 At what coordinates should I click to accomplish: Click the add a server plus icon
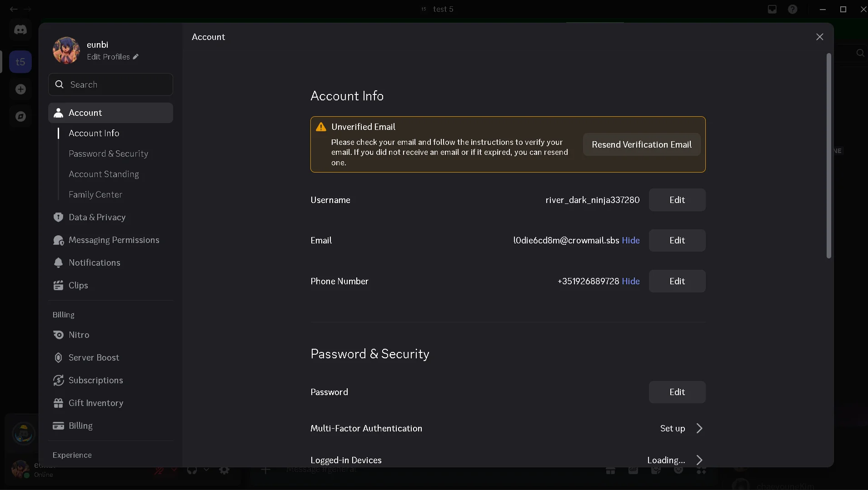pyautogui.click(x=20, y=89)
